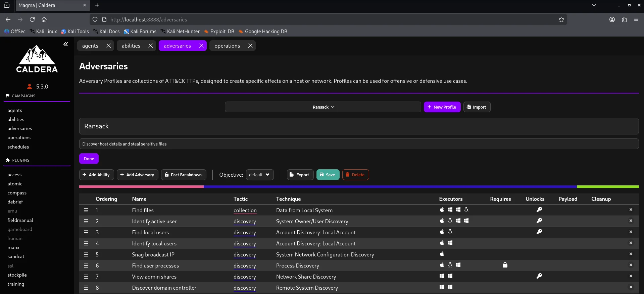The height and width of the screenshot is (294, 644).
Task: Click the lock icon in Find user processes row
Action: tap(505, 265)
